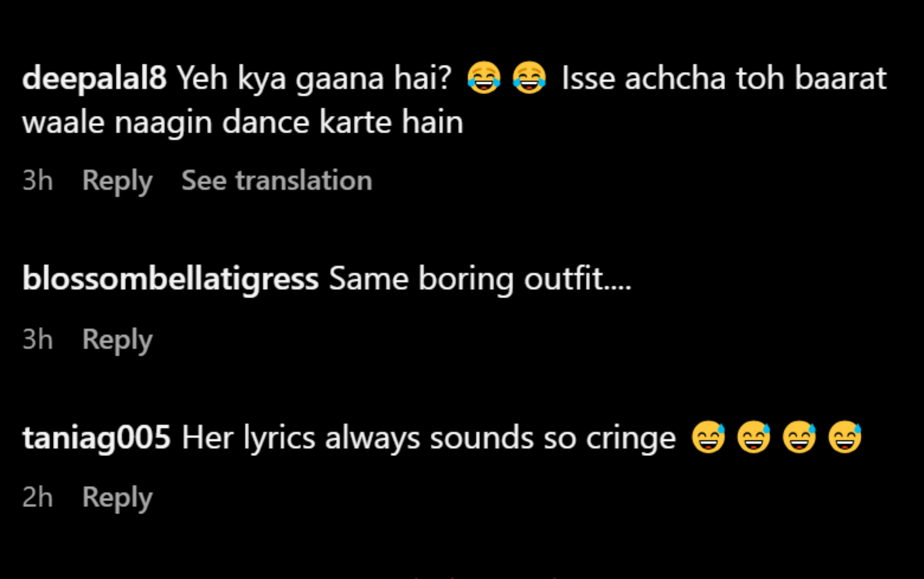The width and height of the screenshot is (924, 579).
Task: Click the third sweat-smile emoji in taniag005's comment
Action: point(800,438)
